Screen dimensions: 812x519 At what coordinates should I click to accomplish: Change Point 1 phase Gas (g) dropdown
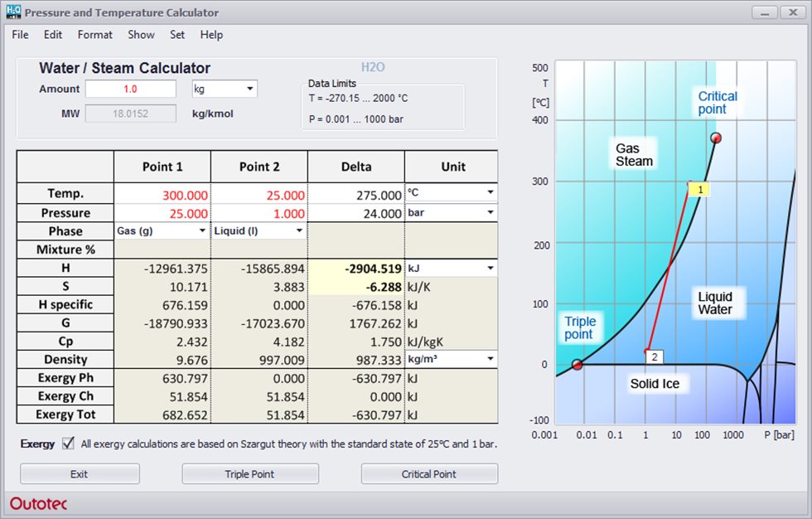point(162,231)
